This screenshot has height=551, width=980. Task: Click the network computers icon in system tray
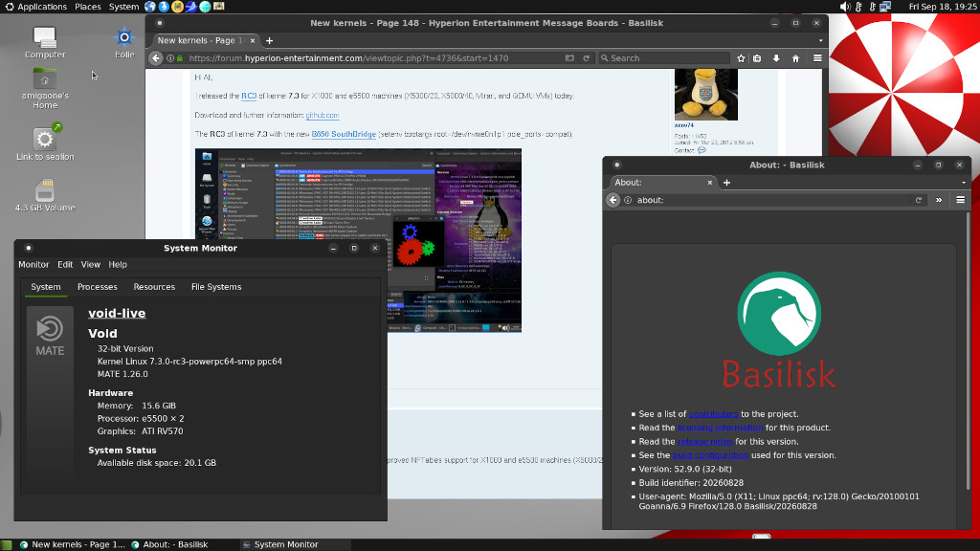pos(885,7)
